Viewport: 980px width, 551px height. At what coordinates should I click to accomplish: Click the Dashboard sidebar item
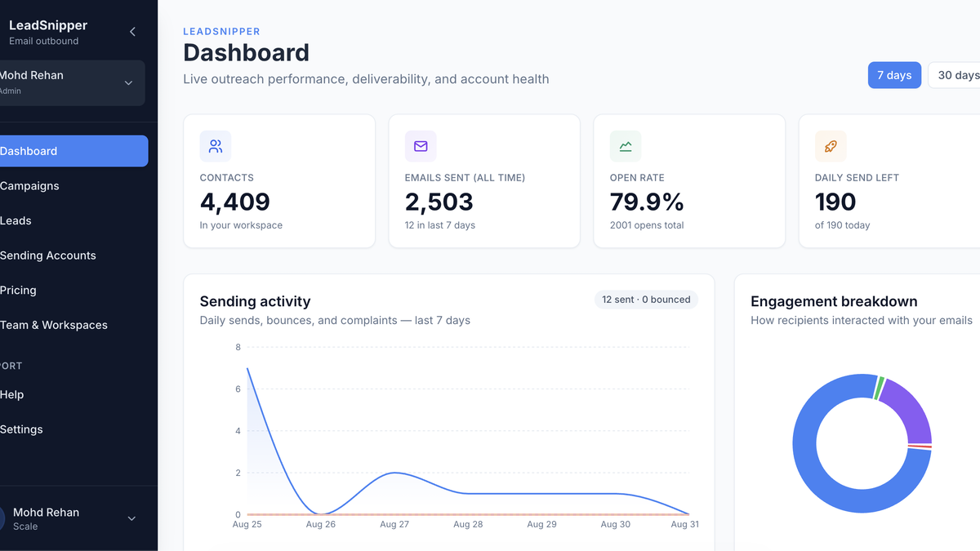coord(73,151)
